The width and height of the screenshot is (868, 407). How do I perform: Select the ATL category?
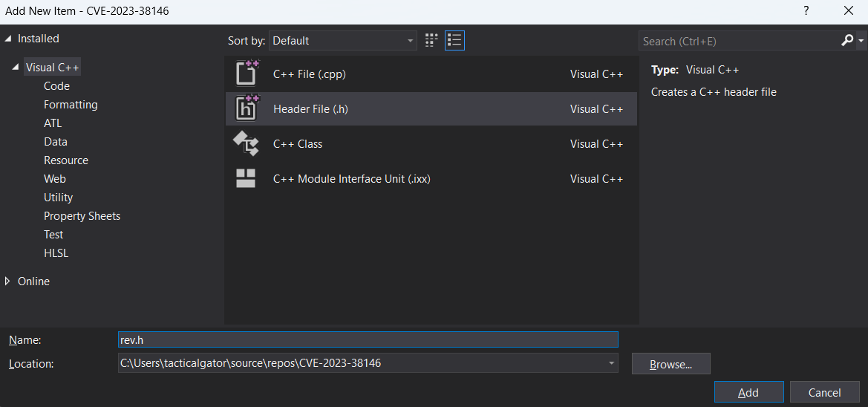[53, 123]
